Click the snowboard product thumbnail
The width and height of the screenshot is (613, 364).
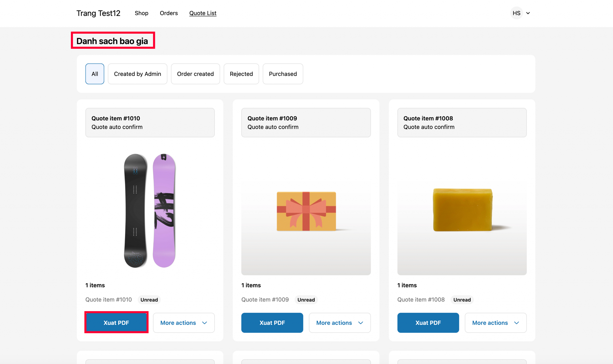click(x=150, y=210)
